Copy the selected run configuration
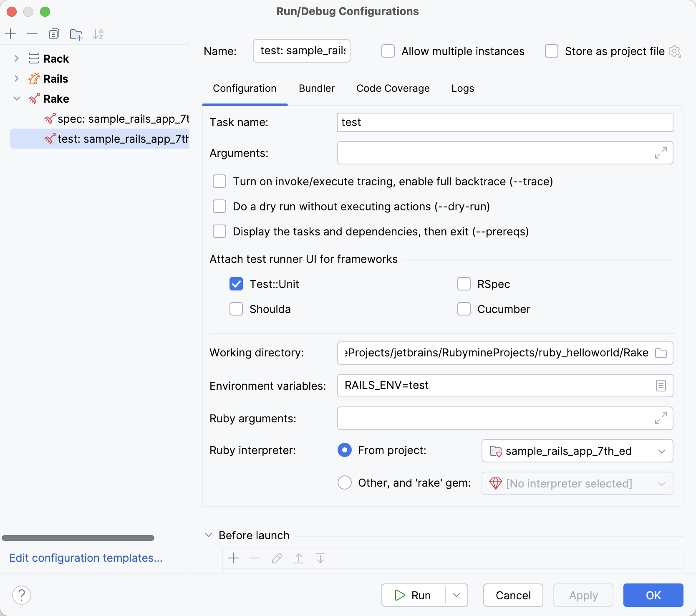 [x=54, y=34]
